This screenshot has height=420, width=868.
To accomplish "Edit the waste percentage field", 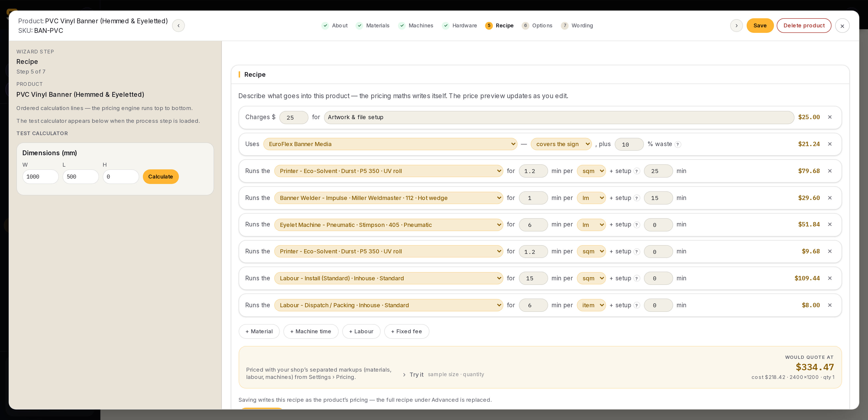I will pos(629,144).
